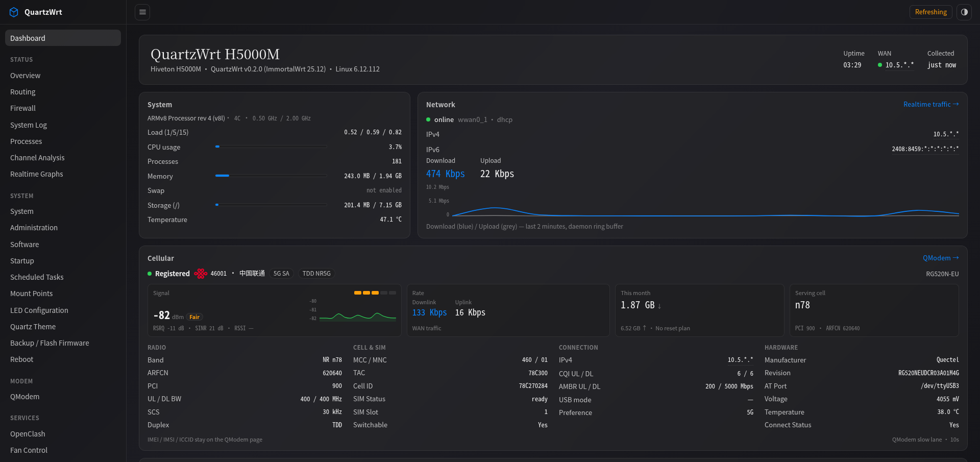Click the Refreshing status button
The width and height of the screenshot is (980, 462).
point(930,12)
